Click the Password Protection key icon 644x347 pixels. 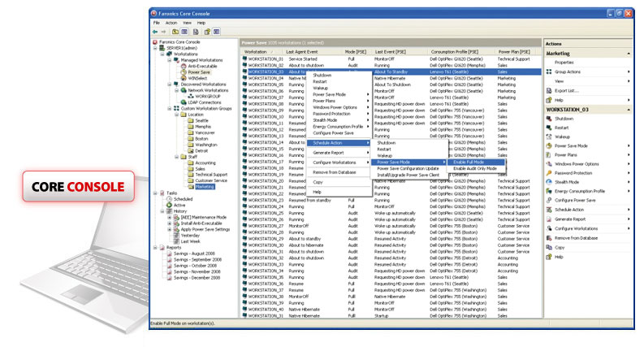[x=549, y=173]
